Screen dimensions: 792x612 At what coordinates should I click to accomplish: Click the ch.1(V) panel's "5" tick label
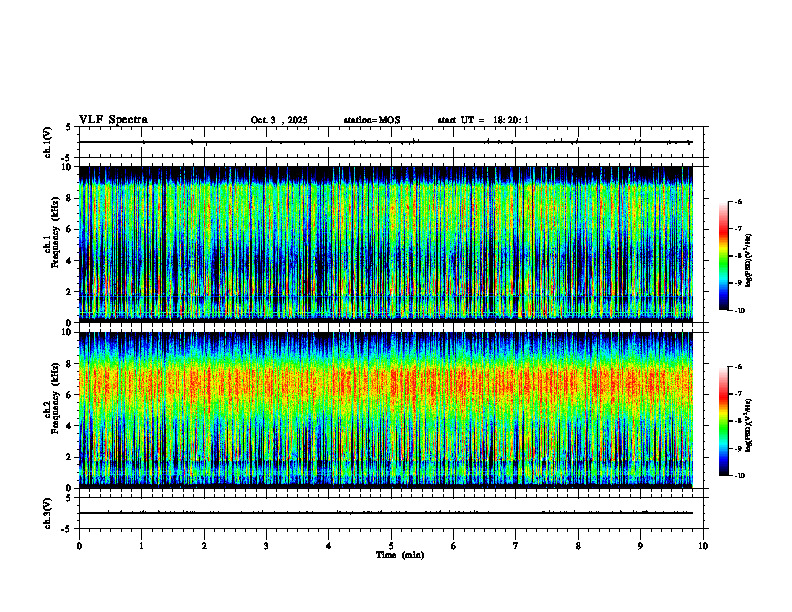(x=69, y=127)
